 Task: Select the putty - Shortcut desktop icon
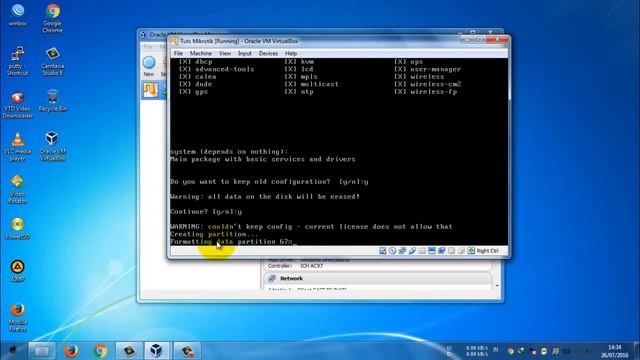pos(18,61)
